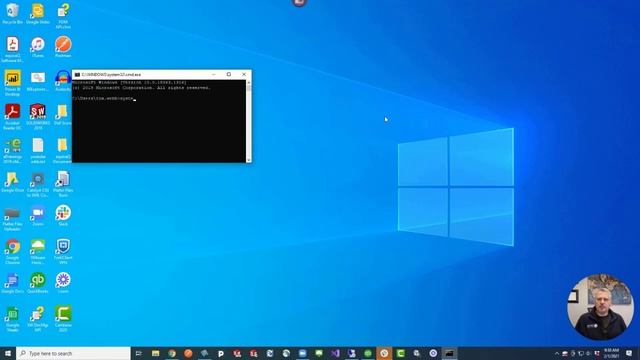Viewport: 640px width, 360px height.
Task: Click the Command Prompt vertical scrollbar
Action: point(249,121)
